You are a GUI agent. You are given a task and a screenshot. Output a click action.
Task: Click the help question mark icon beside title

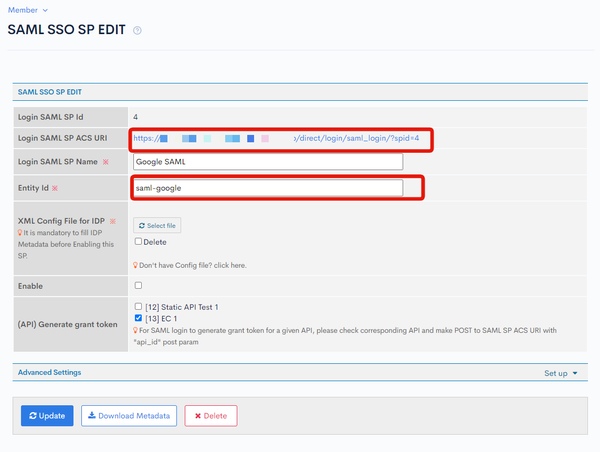point(137,31)
